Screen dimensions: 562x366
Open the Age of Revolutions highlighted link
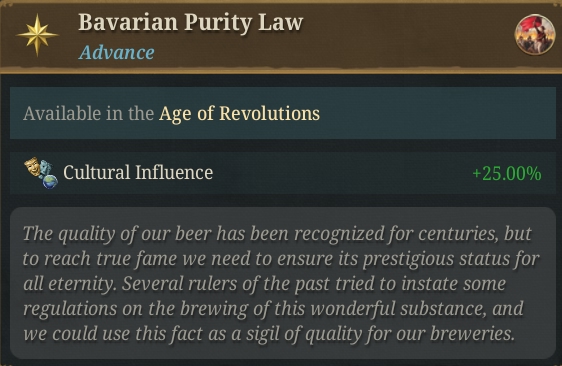coord(239,114)
